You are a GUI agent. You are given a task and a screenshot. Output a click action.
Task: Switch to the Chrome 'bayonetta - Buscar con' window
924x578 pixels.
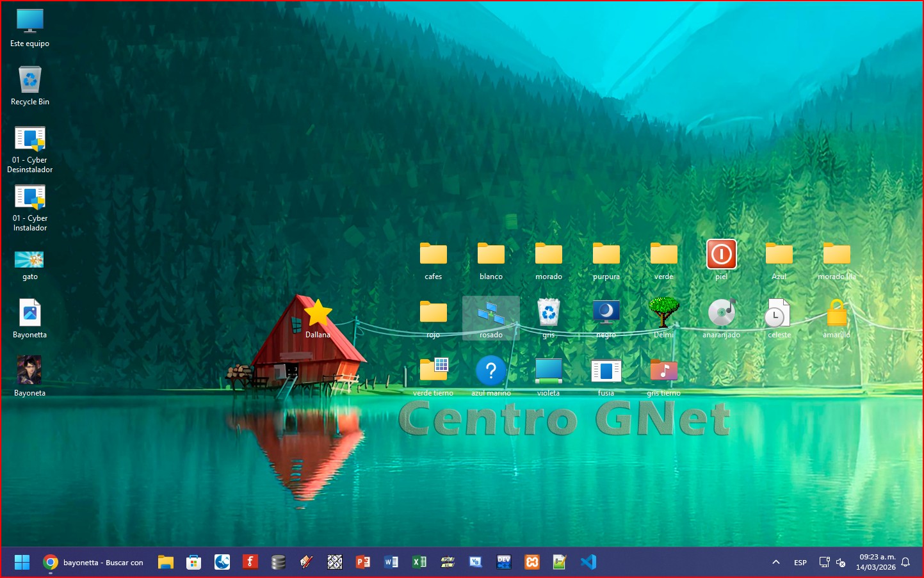tap(93, 562)
